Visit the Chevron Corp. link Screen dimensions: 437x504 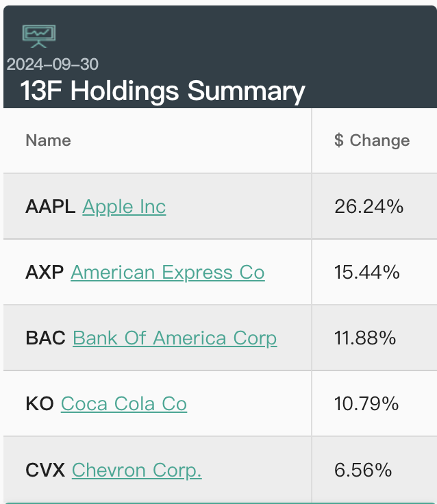click(136, 470)
